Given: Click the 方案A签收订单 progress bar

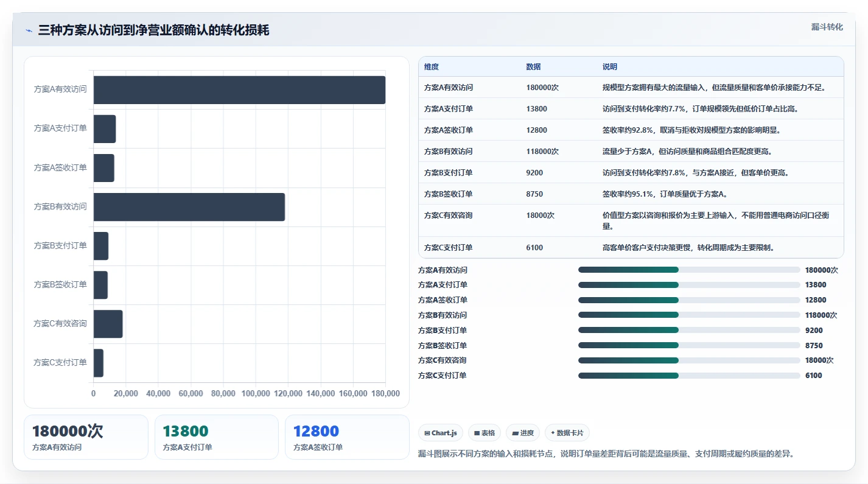Looking at the screenshot, I should coord(689,300).
